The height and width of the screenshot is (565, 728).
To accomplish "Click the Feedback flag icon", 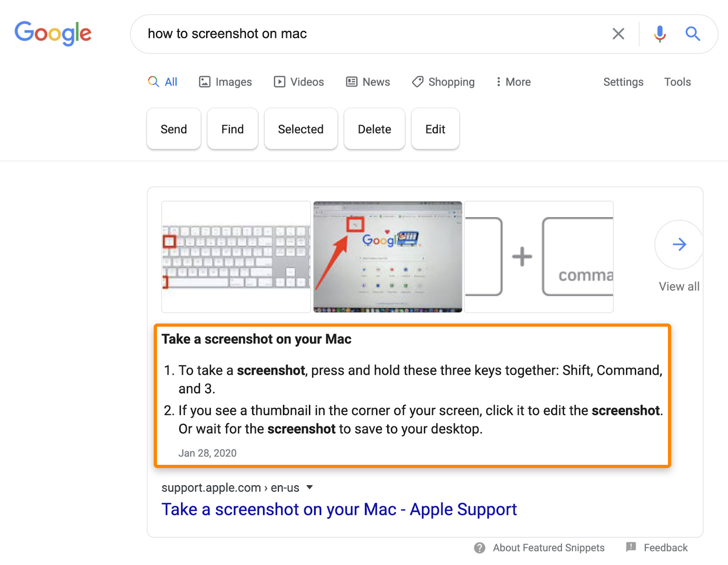I will point(631,547).
